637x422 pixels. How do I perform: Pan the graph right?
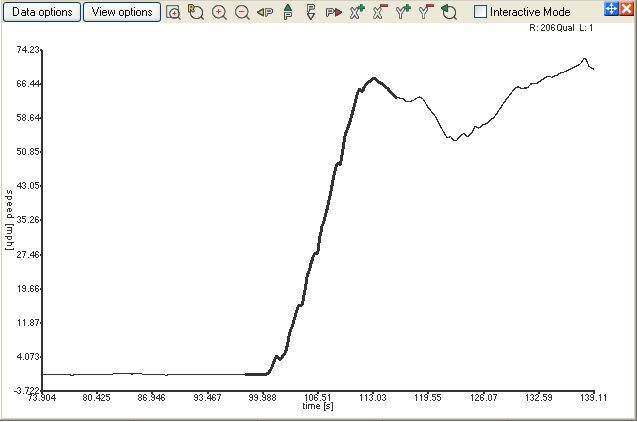[x=333, y=13]
